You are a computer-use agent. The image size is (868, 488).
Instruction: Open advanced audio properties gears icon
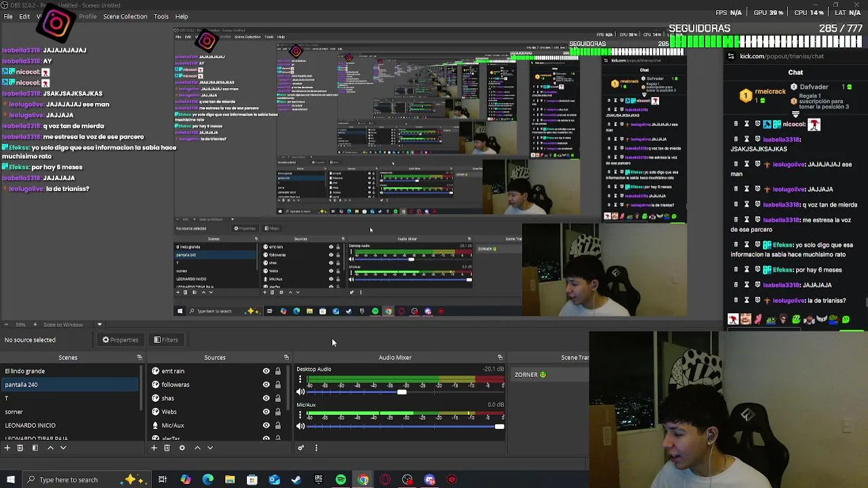tap(301, 447)
